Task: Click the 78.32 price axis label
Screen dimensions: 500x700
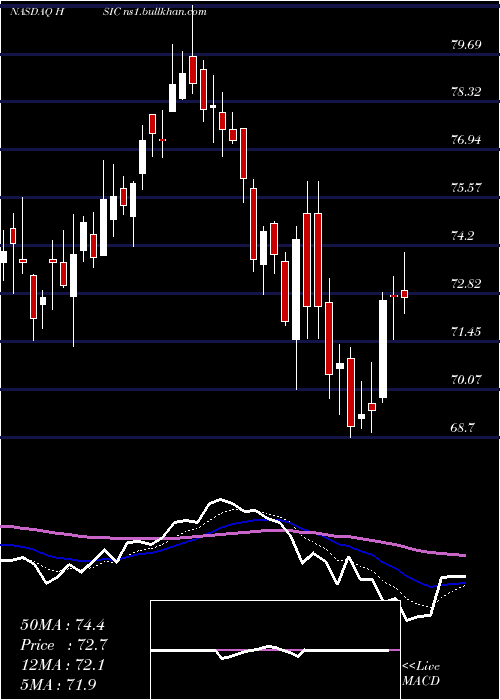Action: (x=467, y=92)
